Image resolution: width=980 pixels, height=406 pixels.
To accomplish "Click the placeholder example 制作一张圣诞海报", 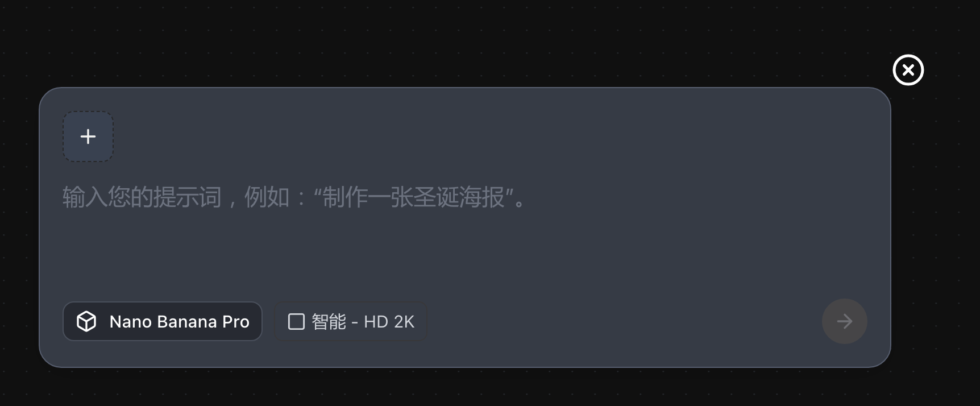I will (x=413, y=197).
